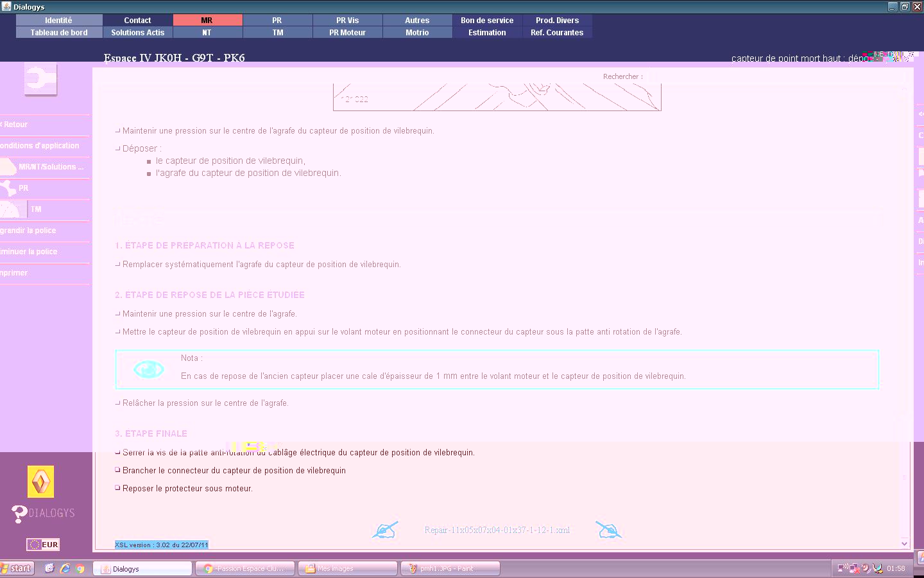
Task: Increase font size with Agrandir la police
Action: 28,231
